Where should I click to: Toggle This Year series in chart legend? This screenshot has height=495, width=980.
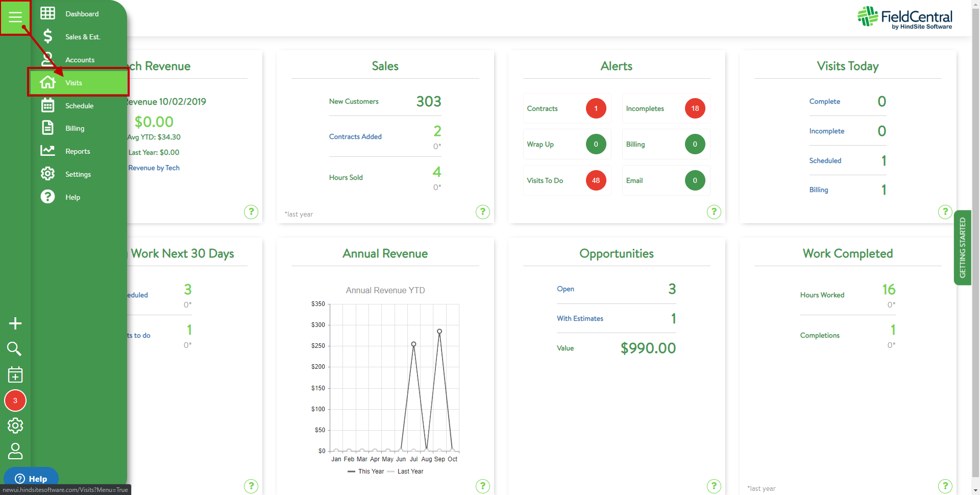click(366, 472)
